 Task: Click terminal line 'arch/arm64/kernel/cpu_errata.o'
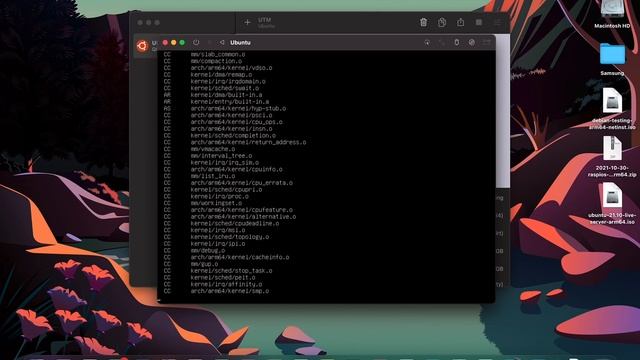[242, 183]
